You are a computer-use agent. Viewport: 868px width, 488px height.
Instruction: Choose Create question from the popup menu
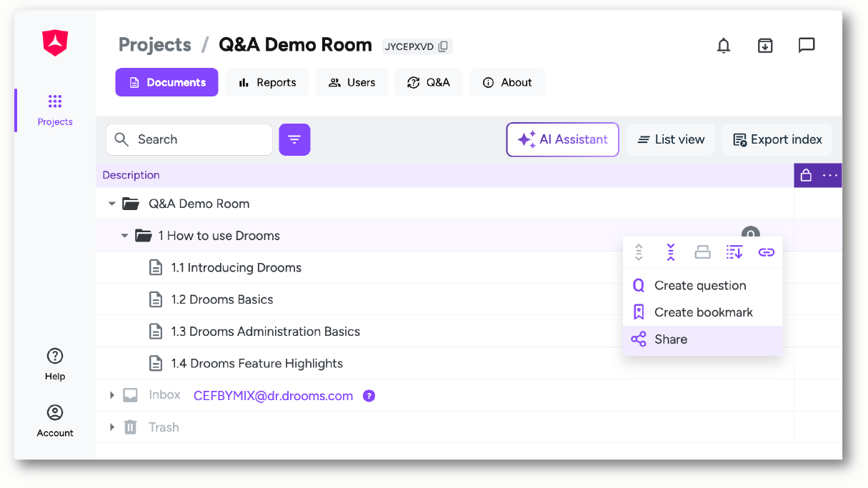coord(703,286)
